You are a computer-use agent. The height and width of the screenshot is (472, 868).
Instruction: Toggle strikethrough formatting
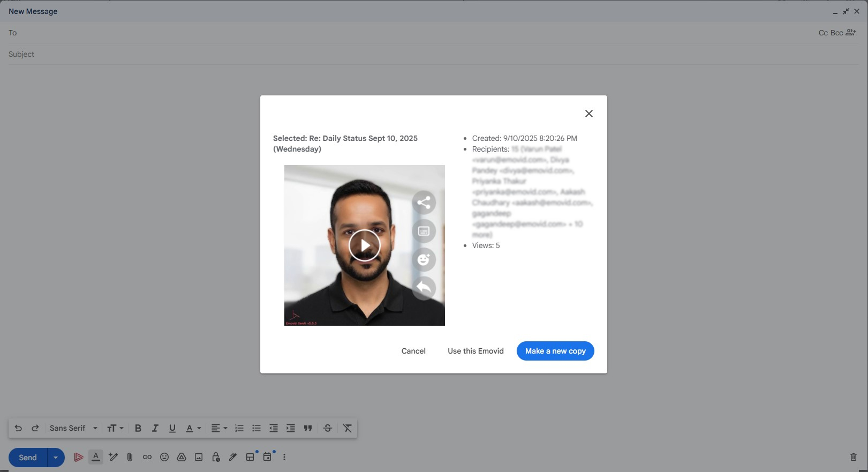pos(328,428)
